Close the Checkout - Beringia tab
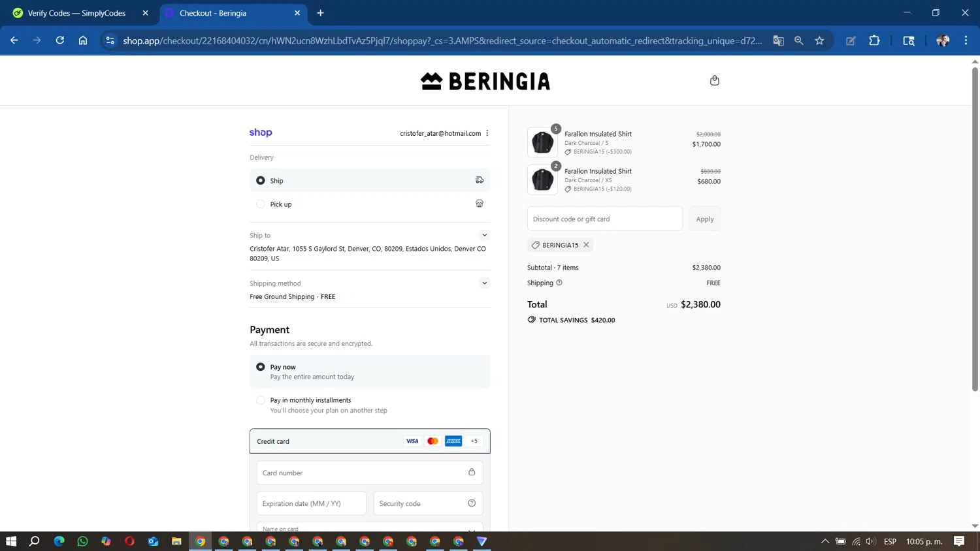 297,13
